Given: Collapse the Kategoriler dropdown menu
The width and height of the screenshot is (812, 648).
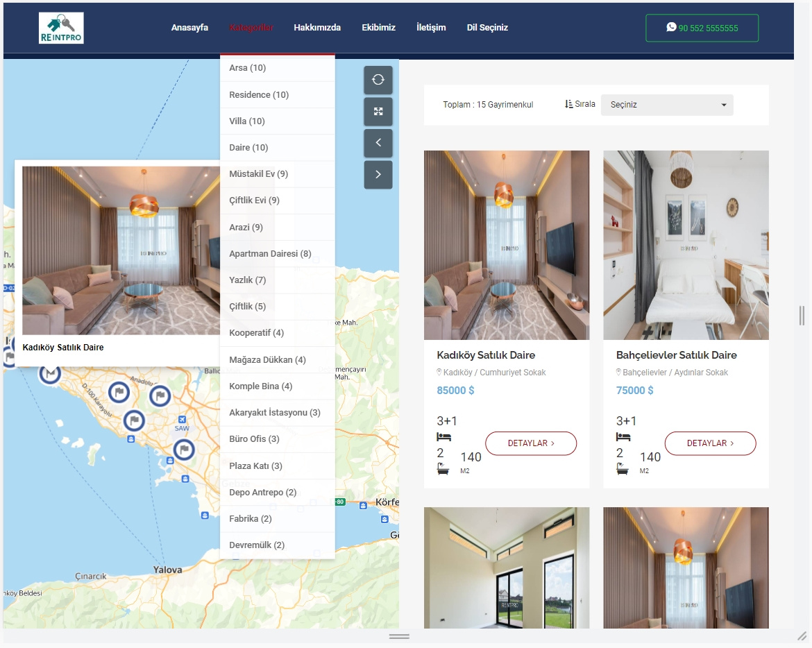Looking at the screenshot, I should pyautogui.click(x=251, y=28).
